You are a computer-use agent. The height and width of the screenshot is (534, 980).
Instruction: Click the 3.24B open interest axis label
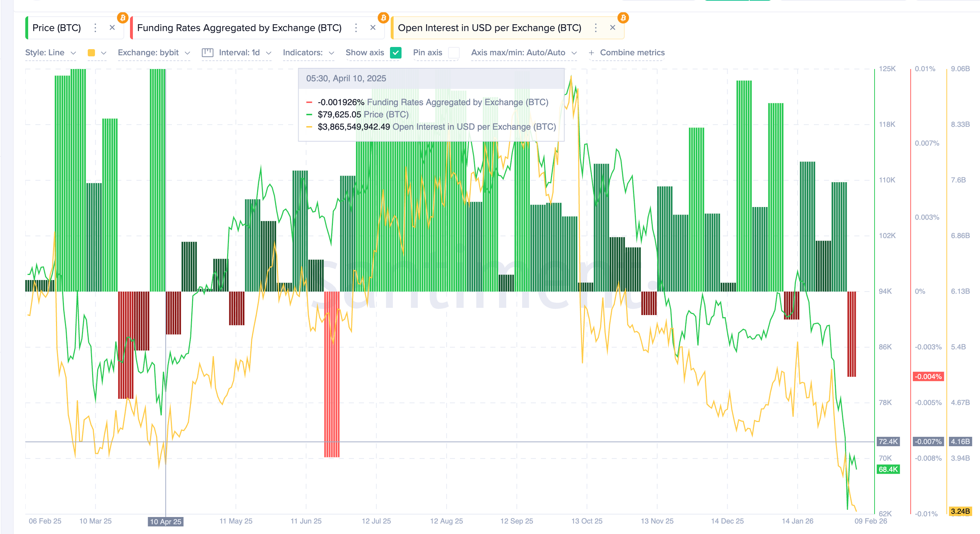coord(960,511)
